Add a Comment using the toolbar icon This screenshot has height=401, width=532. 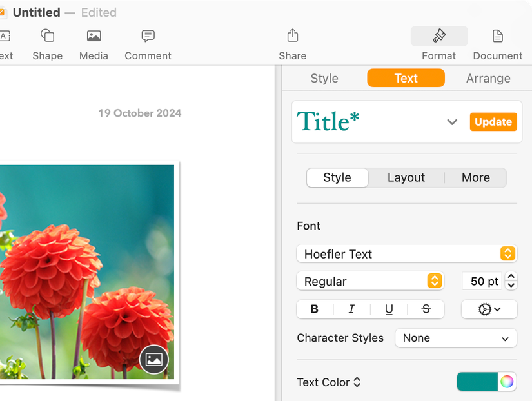(x=148, y=37)
